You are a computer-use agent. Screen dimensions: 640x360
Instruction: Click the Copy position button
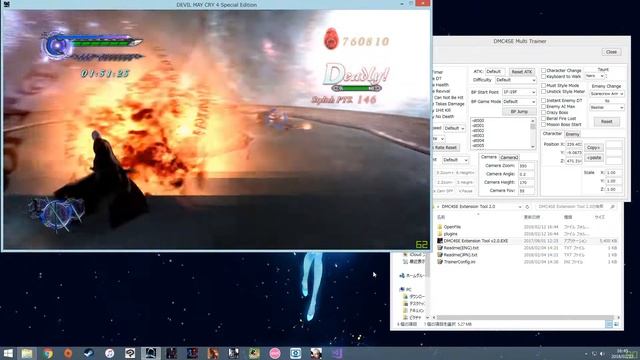[593, 148]
